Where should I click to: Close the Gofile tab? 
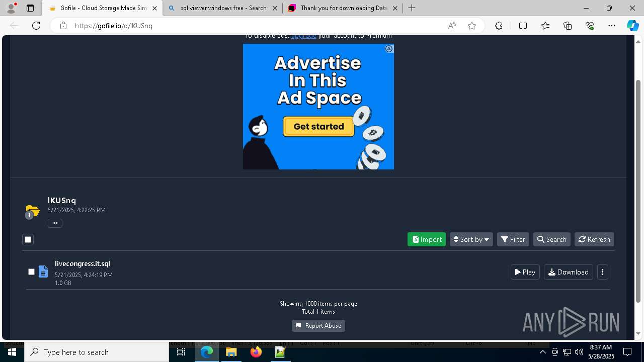click(154, 8)
